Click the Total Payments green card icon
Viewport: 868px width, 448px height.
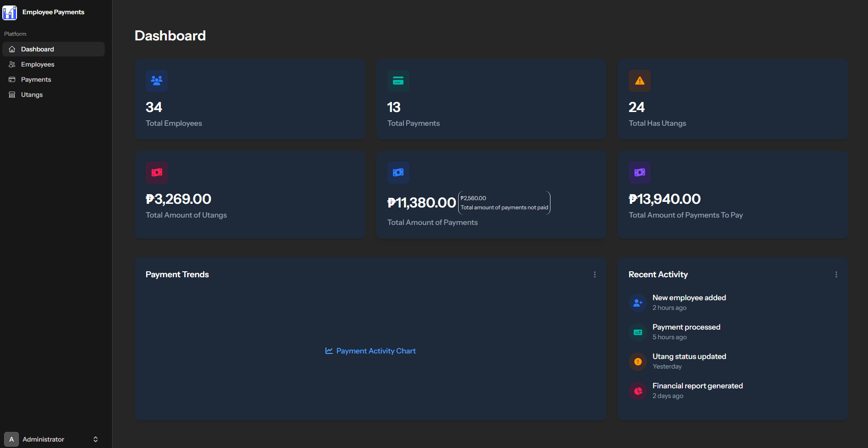point(398,81)
